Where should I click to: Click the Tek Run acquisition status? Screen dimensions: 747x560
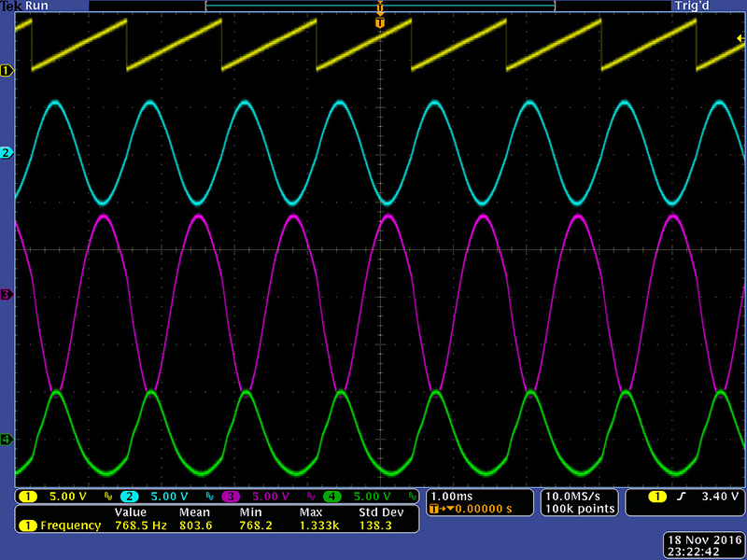click(x=24, y=6)
